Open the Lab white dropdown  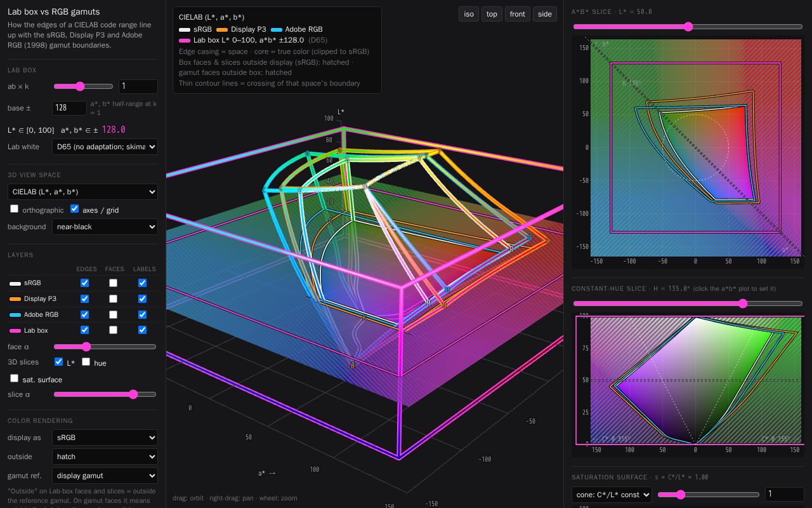105,147
